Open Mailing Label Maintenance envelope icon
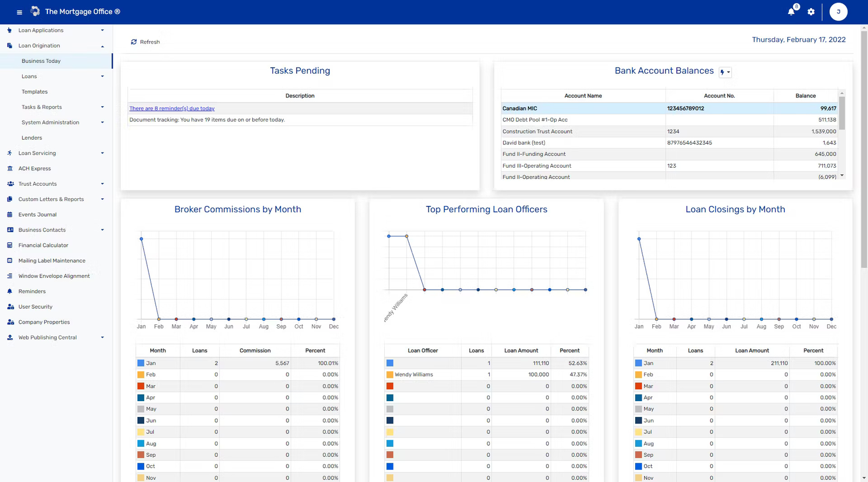This screenshot has width=868, height=482. pyautogui.click(x=10, y=260)
